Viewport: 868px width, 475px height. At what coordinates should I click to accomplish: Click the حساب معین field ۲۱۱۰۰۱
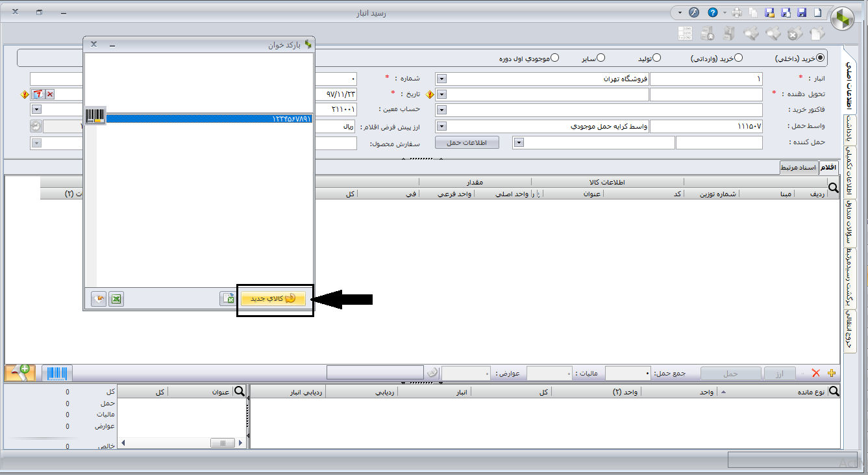click(336, 110)
